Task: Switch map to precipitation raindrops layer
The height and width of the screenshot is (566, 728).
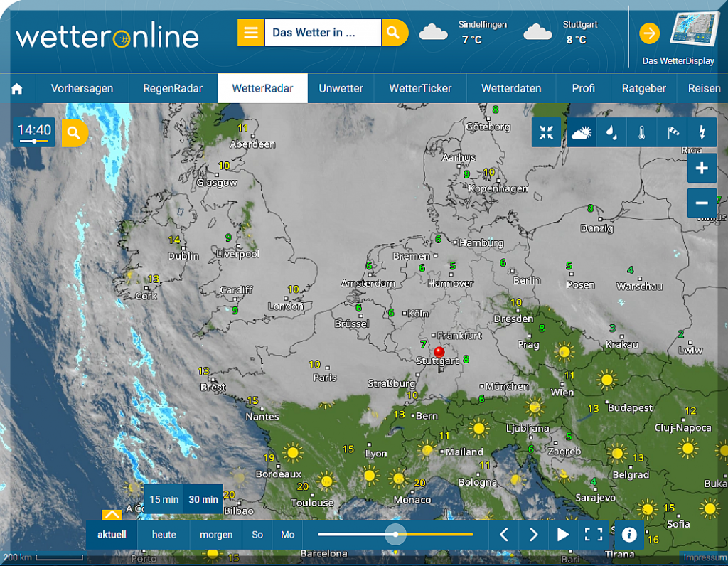Action: tap(611, 132)
